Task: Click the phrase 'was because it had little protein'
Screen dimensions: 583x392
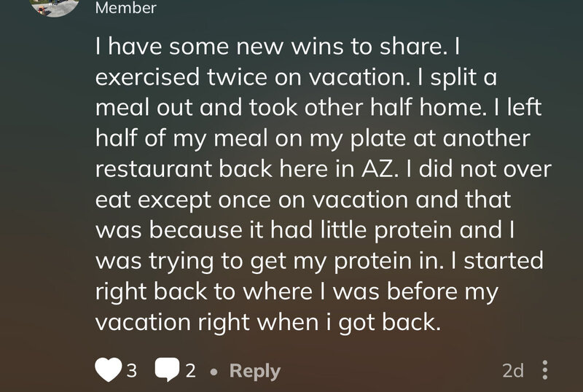Action: pos(274,230)
